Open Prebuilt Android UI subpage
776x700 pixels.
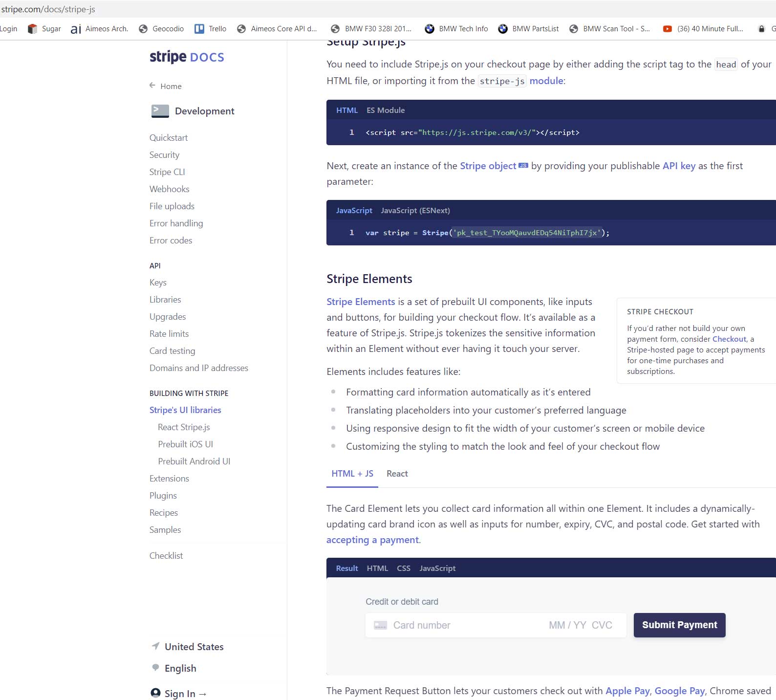(x=194, y=461)
